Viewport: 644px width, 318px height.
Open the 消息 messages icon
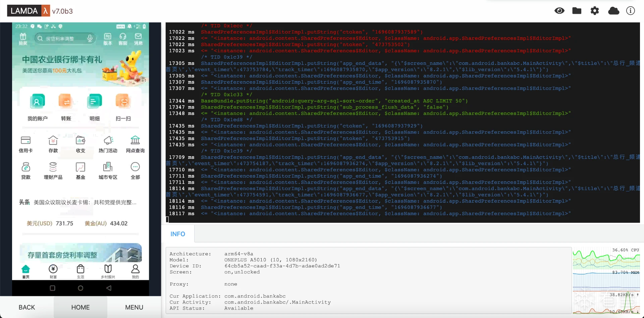[x=138, y=39]
